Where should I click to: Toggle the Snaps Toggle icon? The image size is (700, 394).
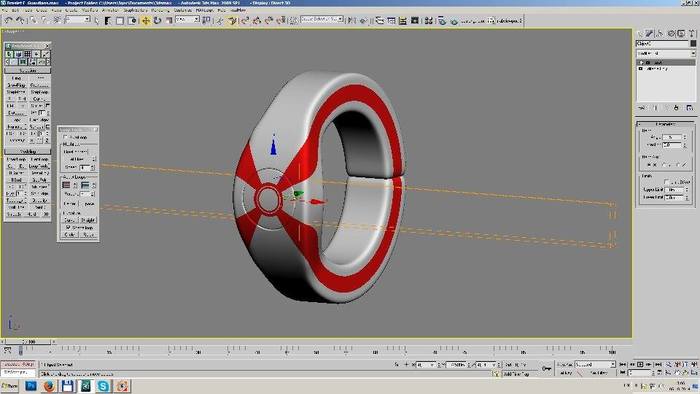point(245,20)
